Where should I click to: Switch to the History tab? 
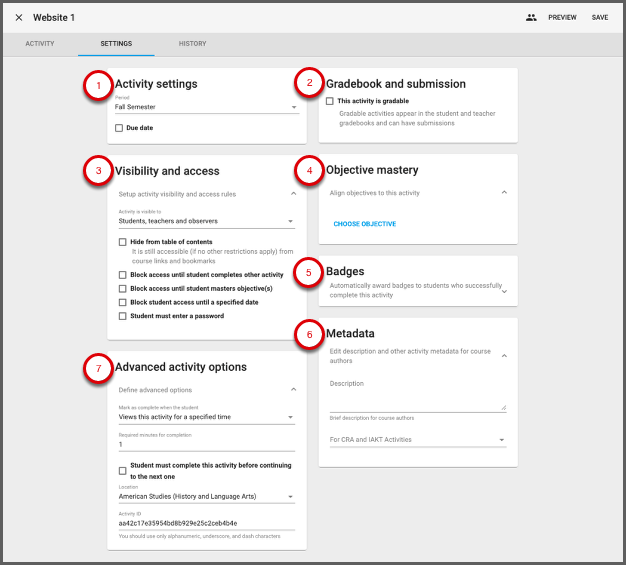(192, 45)
